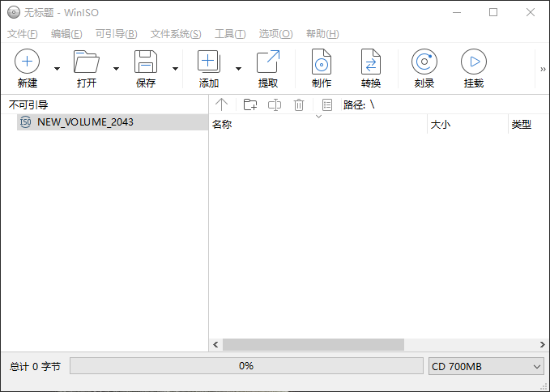550x392 pixels.
Task: Close the WinISO window
Action: (x=531, y=13)
